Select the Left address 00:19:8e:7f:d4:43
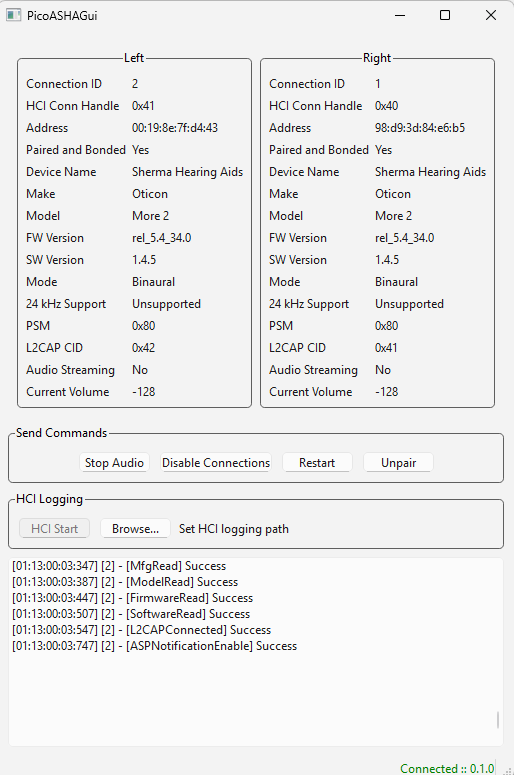Viewport: 514px width, 775px height. [175, 128]
